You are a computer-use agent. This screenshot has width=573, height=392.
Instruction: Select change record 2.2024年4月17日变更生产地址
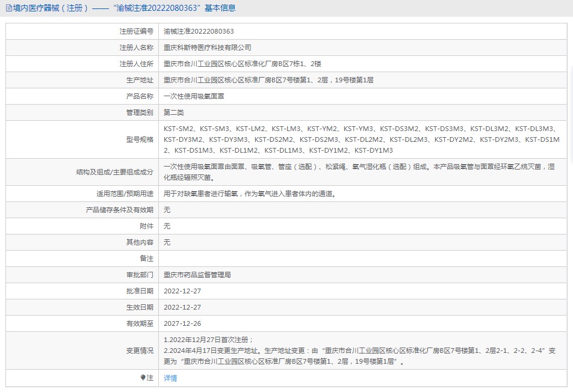pos(359,357)
